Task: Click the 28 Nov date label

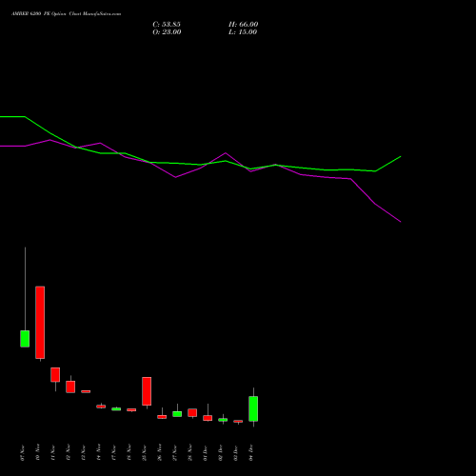Action: 190,453
